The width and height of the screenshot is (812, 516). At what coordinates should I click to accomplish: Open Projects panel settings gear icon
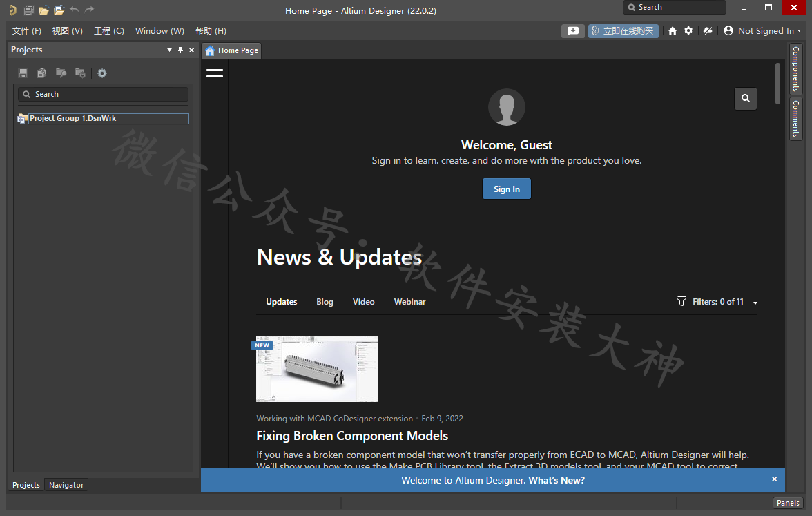102,73
